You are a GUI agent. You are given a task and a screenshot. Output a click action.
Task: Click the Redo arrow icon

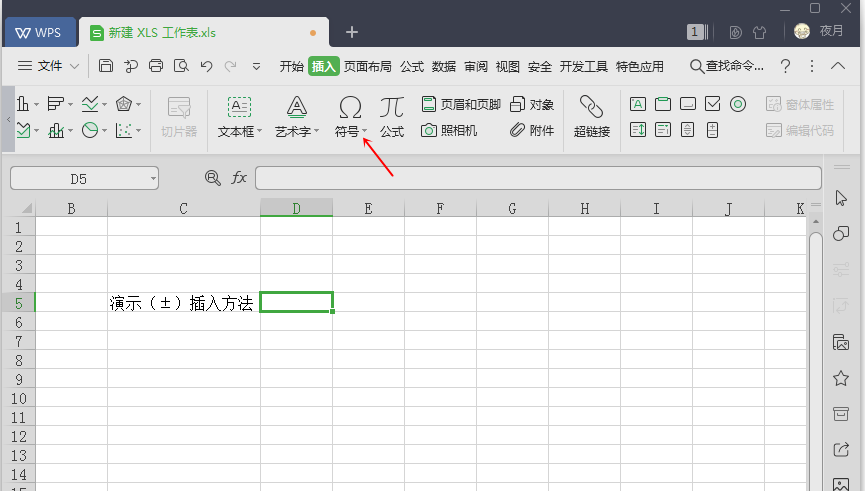click(231, 66)
